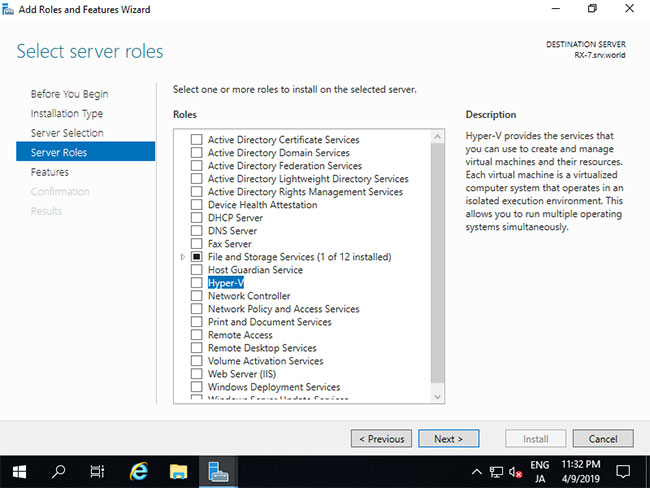This screenshot has height=488, width=650.
Task: Check the Fax Server role
Action: click(x=196, y=243)
